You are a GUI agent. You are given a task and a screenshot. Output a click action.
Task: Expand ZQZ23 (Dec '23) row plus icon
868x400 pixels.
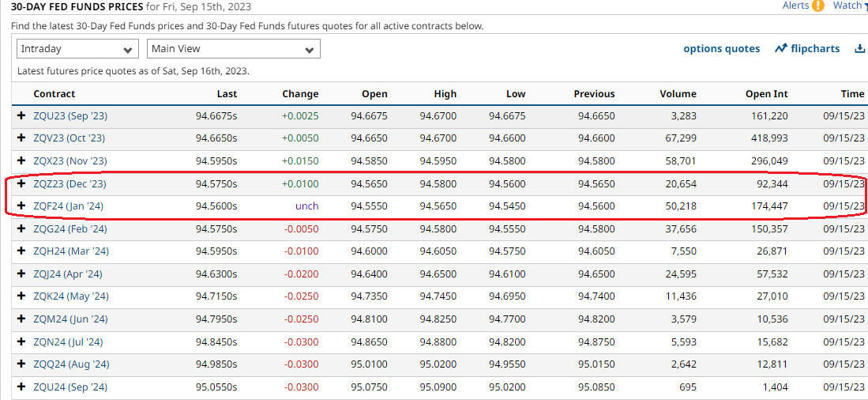click(21, 183)
